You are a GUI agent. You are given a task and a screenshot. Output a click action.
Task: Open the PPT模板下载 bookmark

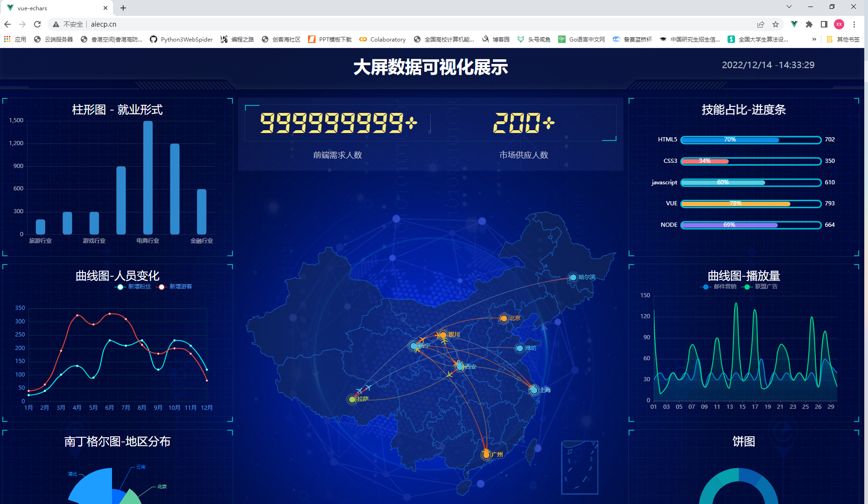(330, 39)
